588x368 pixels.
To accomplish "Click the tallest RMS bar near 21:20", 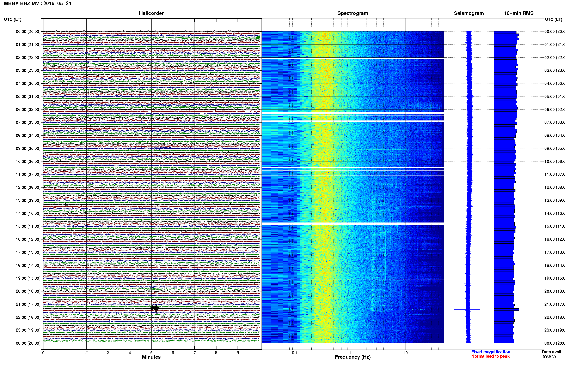I will coord(507,310).
